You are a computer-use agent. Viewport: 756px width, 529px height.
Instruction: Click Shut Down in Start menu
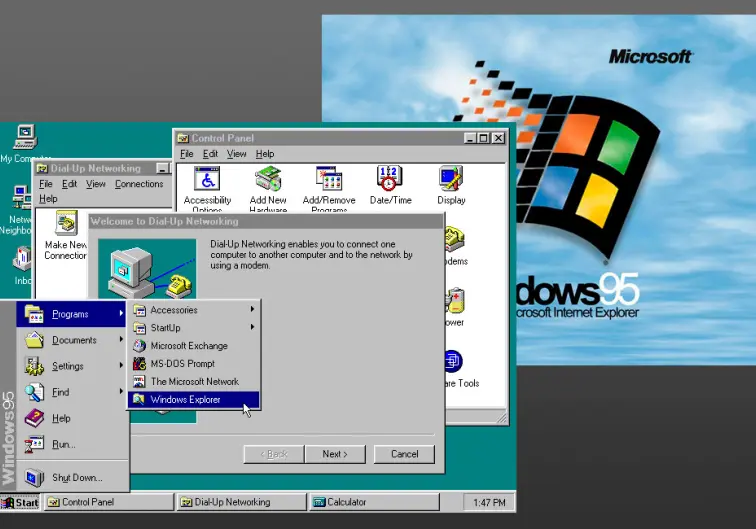click(x=76, y=478)
